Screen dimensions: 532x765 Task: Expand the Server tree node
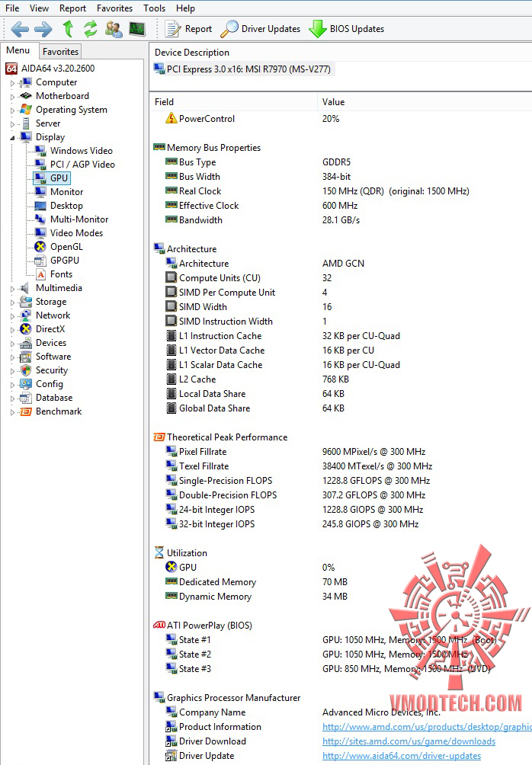(13, 124)
